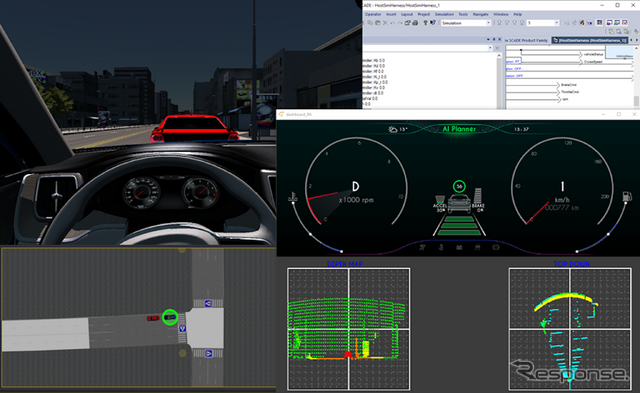
Task: Click the weather cloud icon on dashboard
Action: (x=393, y=129)
